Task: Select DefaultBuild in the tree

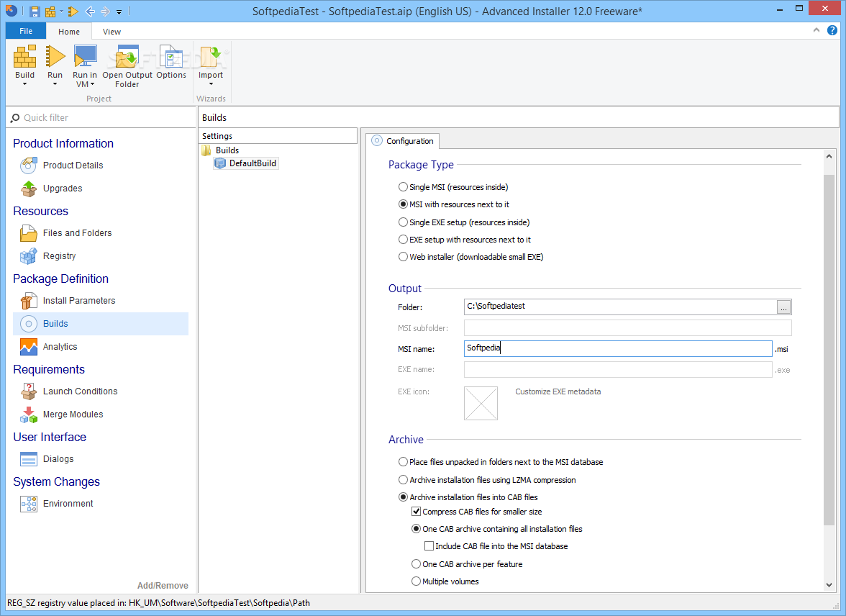Action: point(246,163)
